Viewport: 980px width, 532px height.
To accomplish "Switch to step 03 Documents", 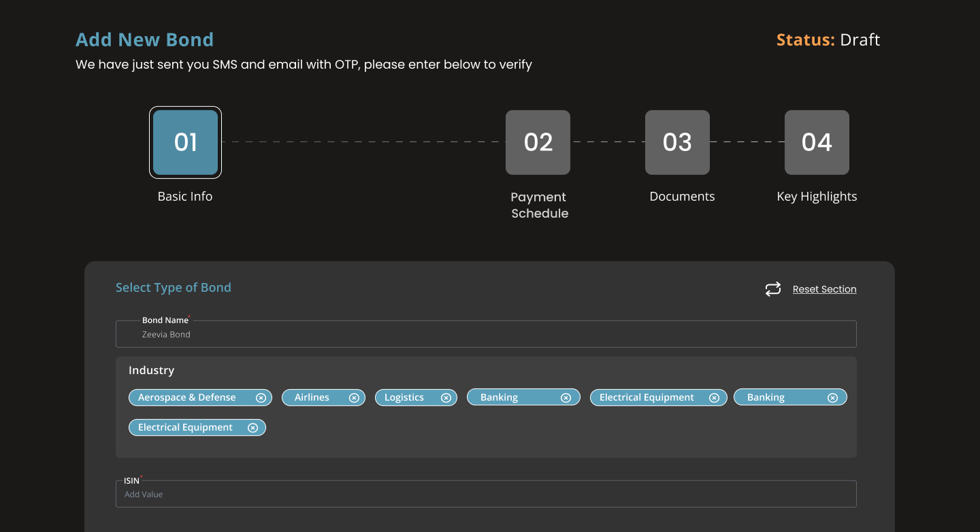I will point(677,142).
